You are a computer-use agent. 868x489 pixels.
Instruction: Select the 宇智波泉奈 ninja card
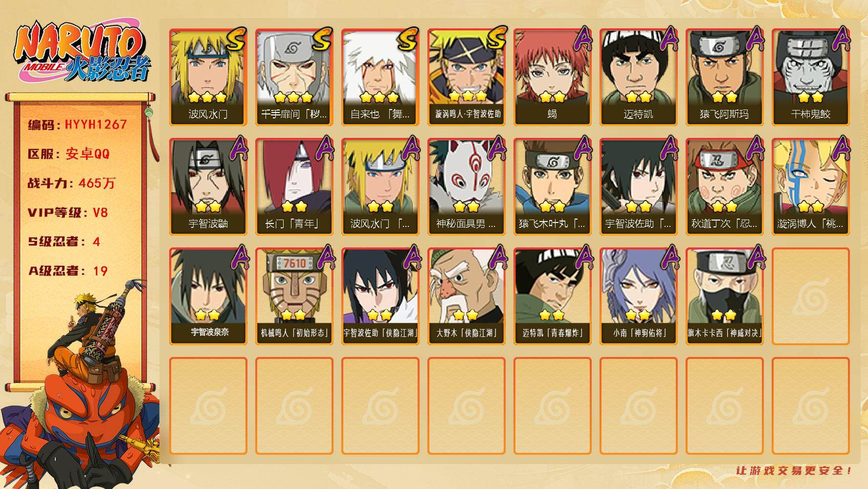pyautogui.click(x=208, y=296)
